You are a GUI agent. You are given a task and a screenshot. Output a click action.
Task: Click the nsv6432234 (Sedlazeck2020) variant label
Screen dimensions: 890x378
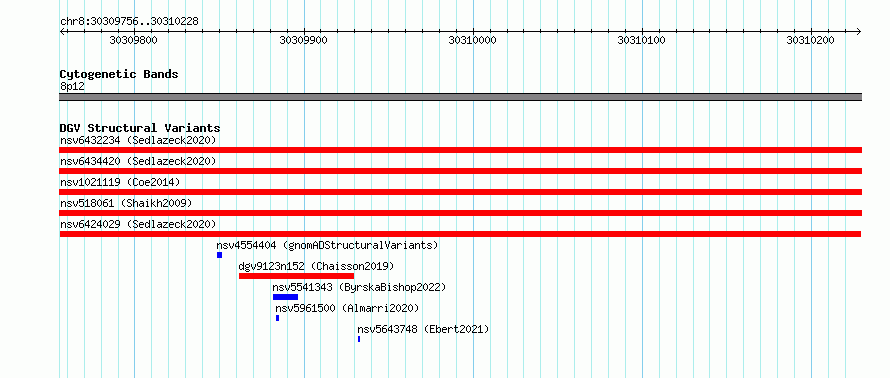tap(138, 140)
